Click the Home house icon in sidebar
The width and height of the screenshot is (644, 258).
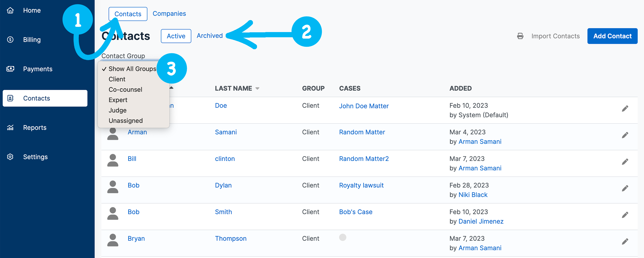tap(10, 10)
